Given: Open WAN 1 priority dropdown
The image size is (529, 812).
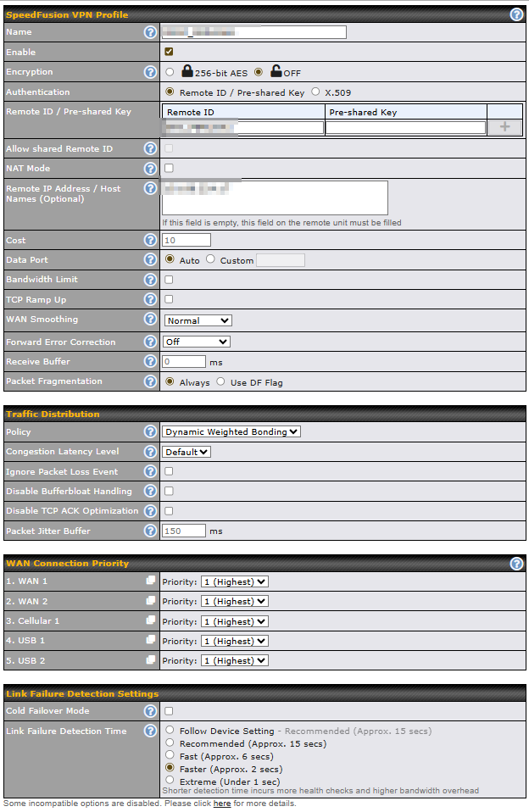Looking at the screenshot, I should coord(235,581).
